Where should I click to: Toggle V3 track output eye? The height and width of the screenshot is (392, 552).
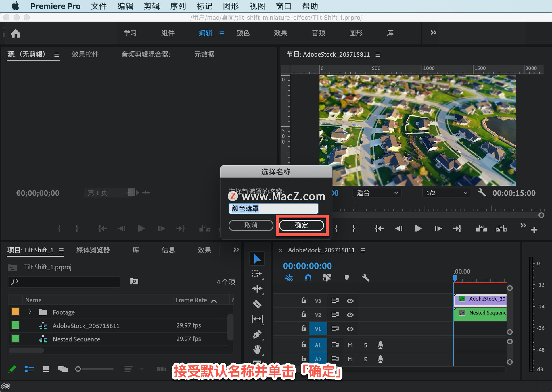(350, 301)
